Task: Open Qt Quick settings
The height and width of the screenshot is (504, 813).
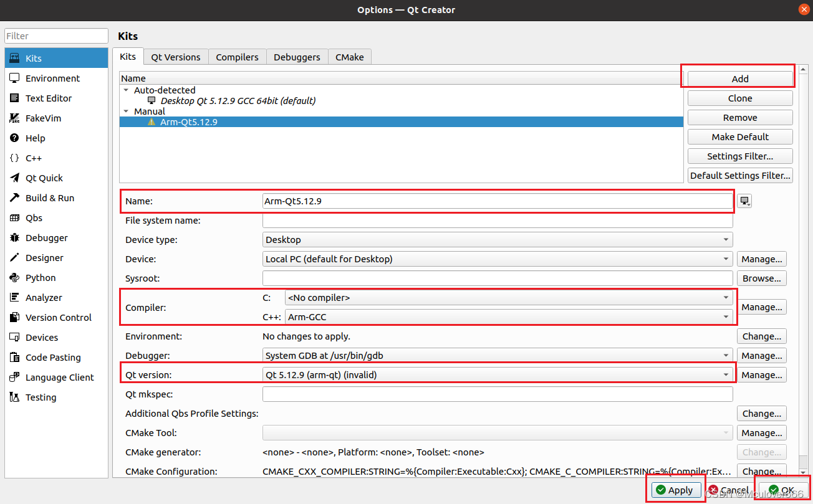Action: pos(56,178)
